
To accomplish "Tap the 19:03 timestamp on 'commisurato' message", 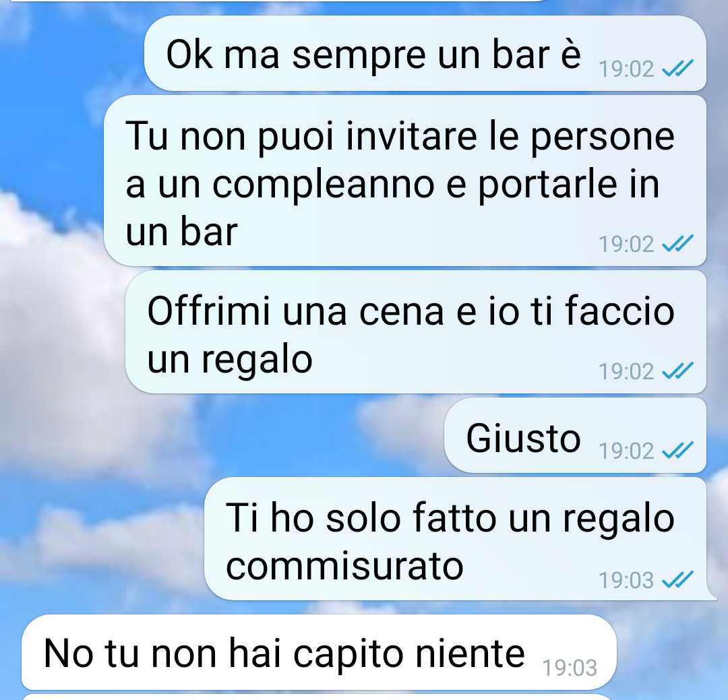I will [x=626, y=580].
